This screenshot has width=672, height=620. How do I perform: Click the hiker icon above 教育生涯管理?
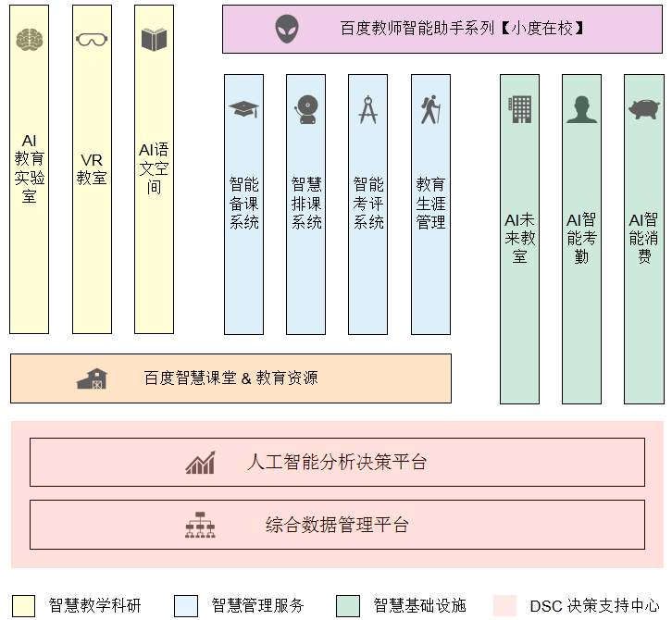[x=430, y=110]
